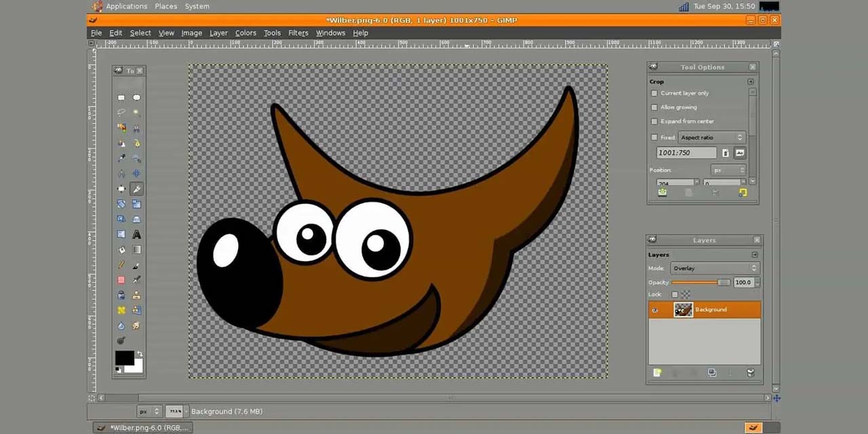Open the Image menu

[x=191, y=33]
